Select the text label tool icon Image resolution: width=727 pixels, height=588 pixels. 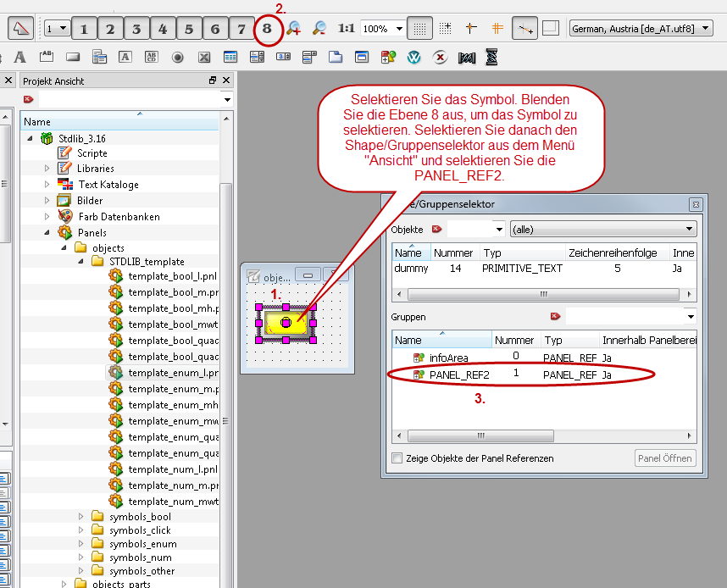coord(20,58)
